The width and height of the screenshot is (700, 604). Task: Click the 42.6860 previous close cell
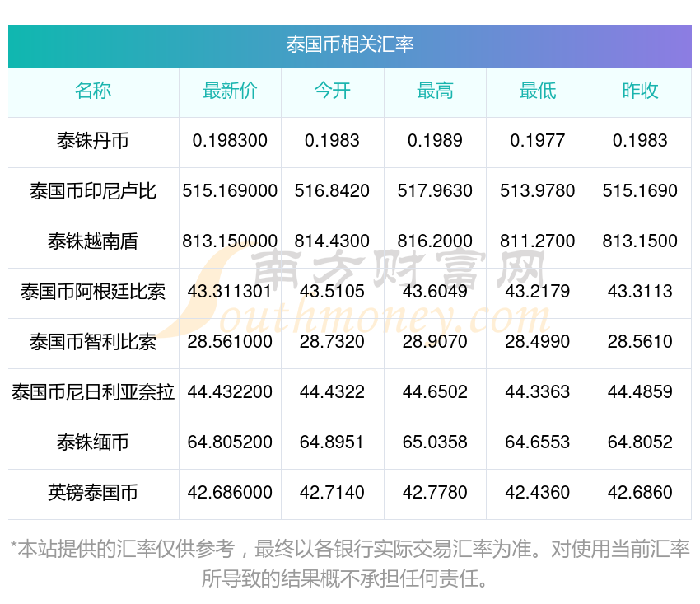(640, 493)
